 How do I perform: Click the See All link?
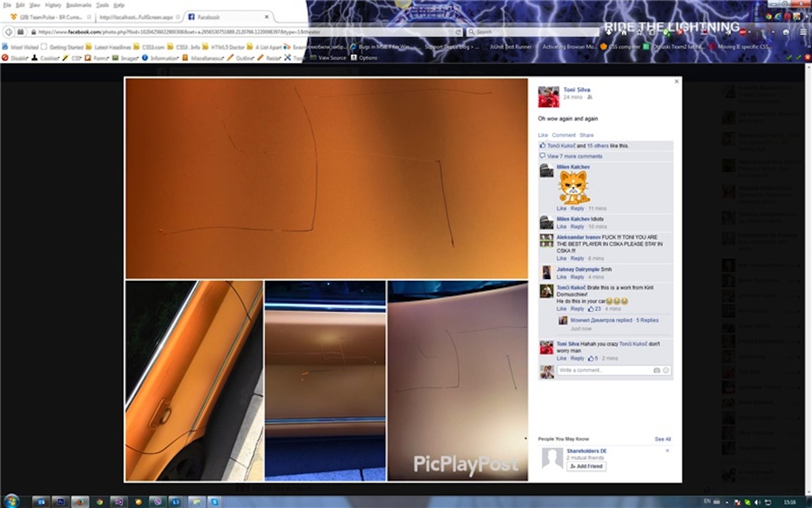pos(662,440)
